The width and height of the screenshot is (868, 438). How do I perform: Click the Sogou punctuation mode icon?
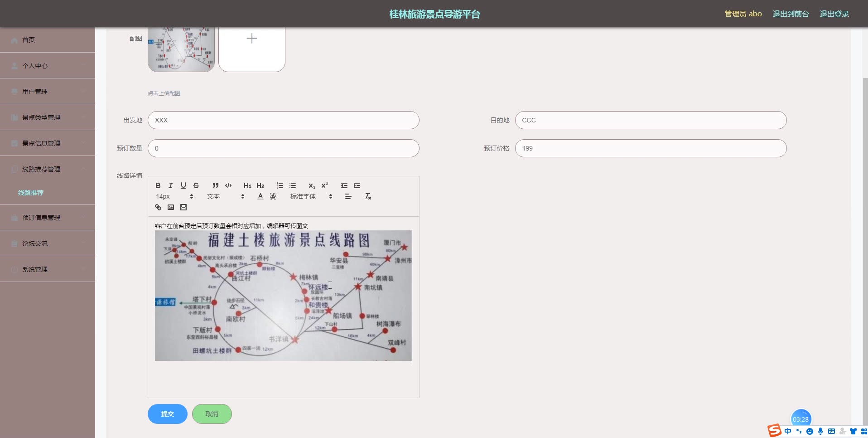[x=799, y=431]
